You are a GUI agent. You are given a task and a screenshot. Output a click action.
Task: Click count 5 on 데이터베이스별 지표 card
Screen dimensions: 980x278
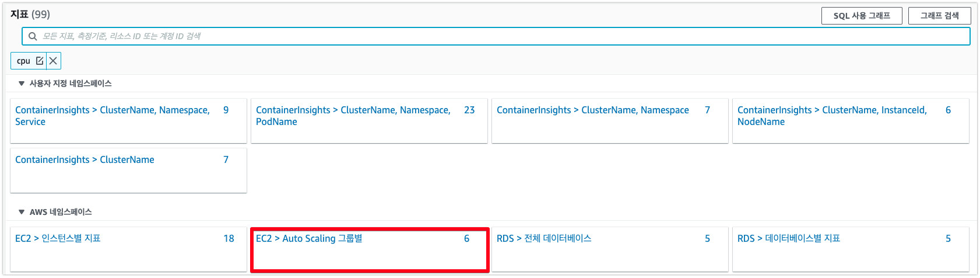pos(948,238)
